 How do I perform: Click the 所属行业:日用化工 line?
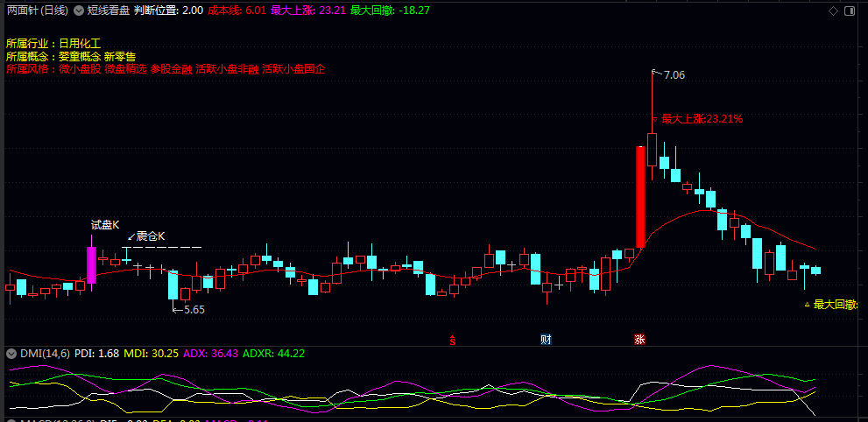click(x=53, y=43)
